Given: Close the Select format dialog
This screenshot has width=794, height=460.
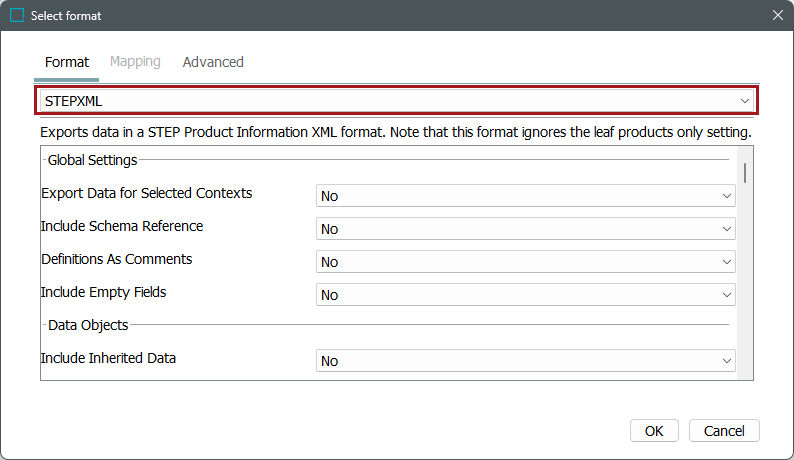Looking at the screenshot, I should (x=777, y=16).
